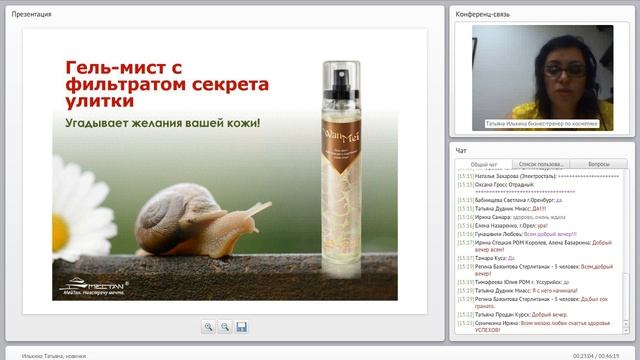Click the Конференц-связь panel title
640x360 pixels.
(x=482, y=14)
